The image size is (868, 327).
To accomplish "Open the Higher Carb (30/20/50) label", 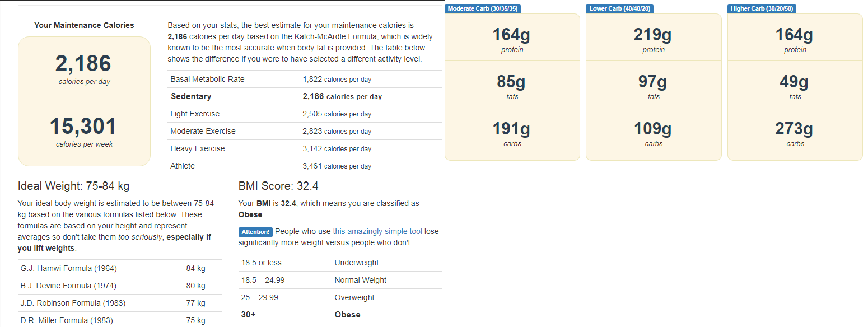I will pyautogui.click(x=762, y=8).
